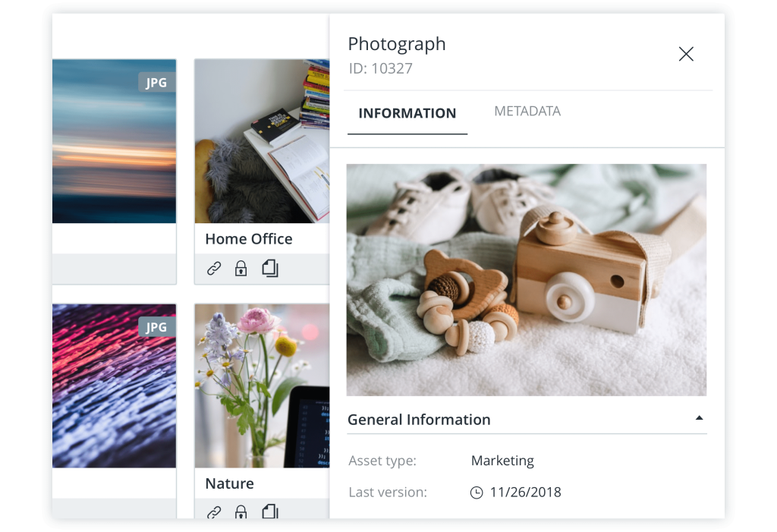This screenshot has width=777, height=532.
Task: Click the clock icon beside 11/26/2018
Action: click(x=477, y=493)
